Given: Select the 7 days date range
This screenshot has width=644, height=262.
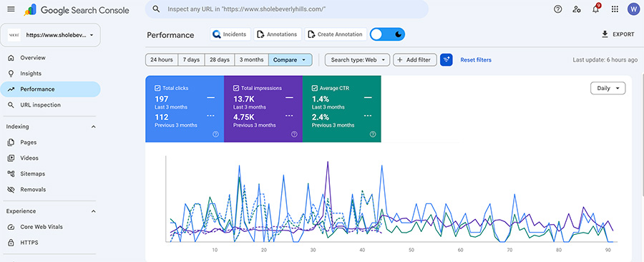Looking at the screenshot, I should (191, 60).
